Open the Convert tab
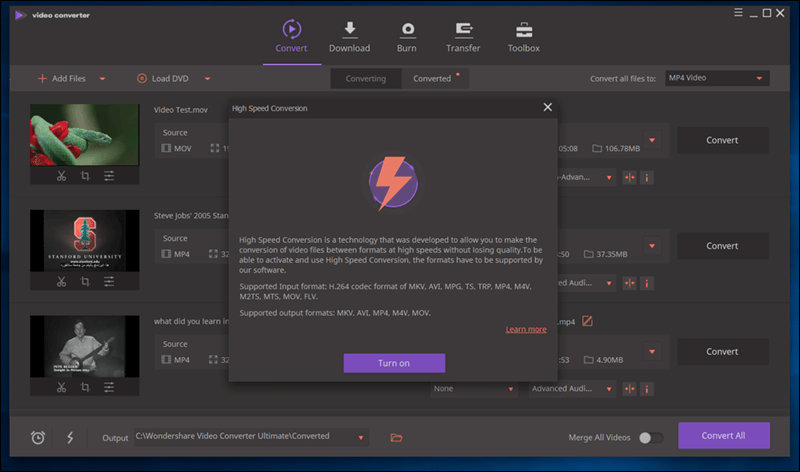The width and height of the screenshot is (800, 472). pyautogui.click(x=291, y=37)
